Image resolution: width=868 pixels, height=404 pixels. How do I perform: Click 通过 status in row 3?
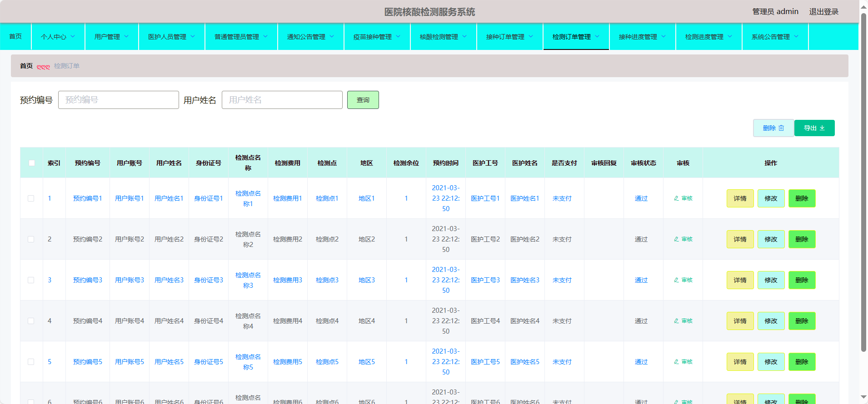tap(641, 280)
